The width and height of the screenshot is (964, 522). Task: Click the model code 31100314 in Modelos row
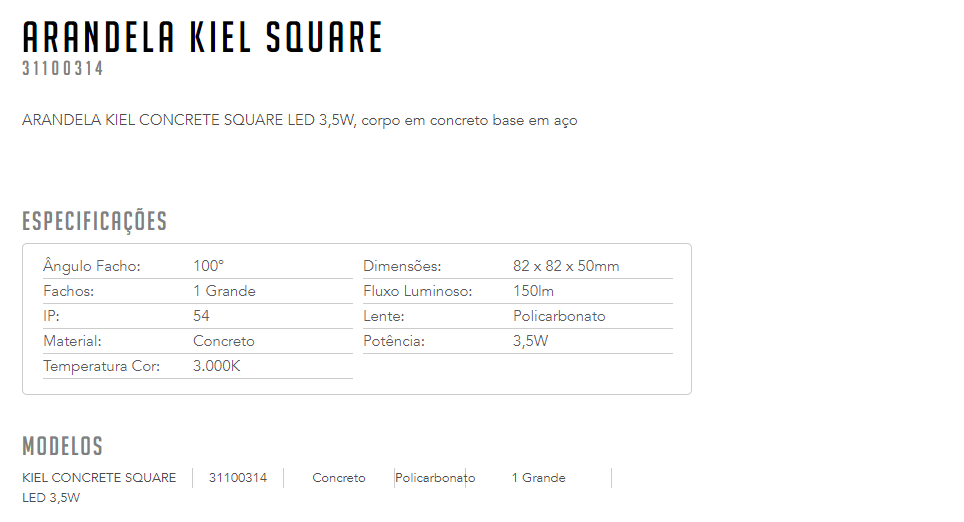[238, 478]
